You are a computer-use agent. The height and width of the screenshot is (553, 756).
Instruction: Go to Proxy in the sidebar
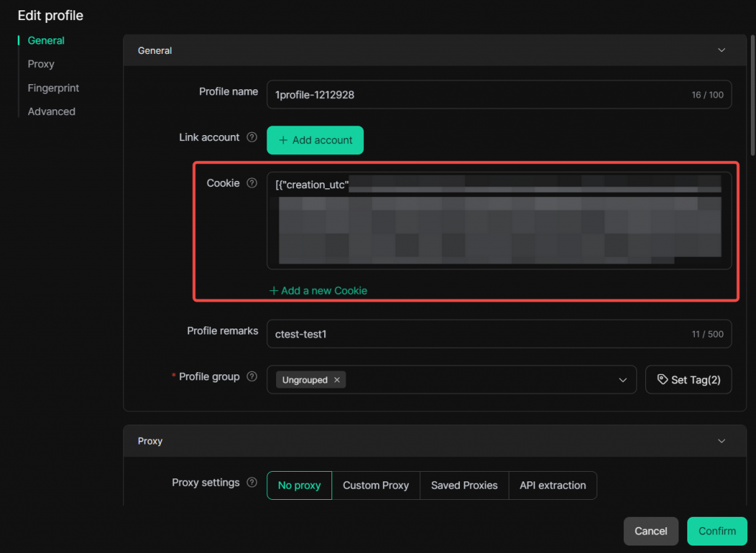click(41, 64)
